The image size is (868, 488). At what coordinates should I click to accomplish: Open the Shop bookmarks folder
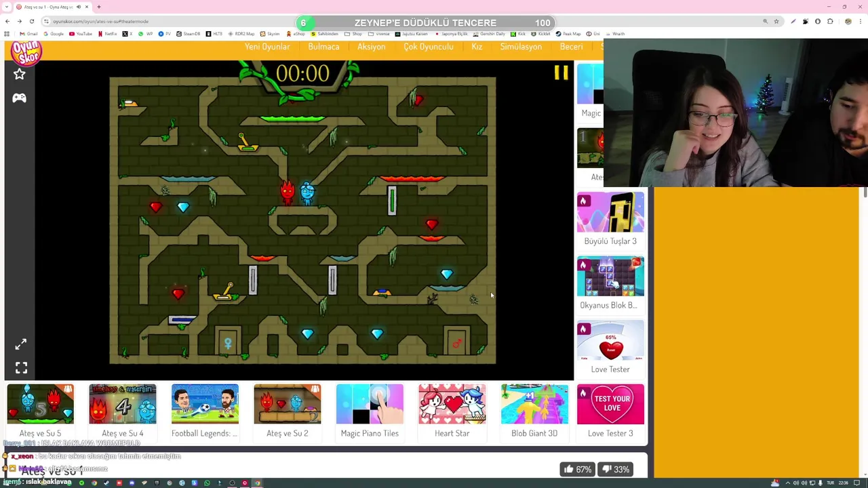(x=353, y=34)
